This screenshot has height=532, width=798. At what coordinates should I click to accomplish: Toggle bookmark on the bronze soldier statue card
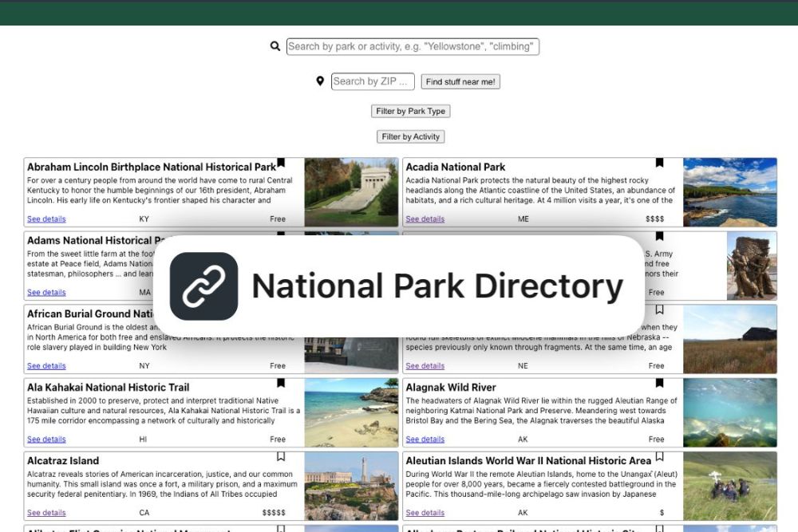click(660, 236)
